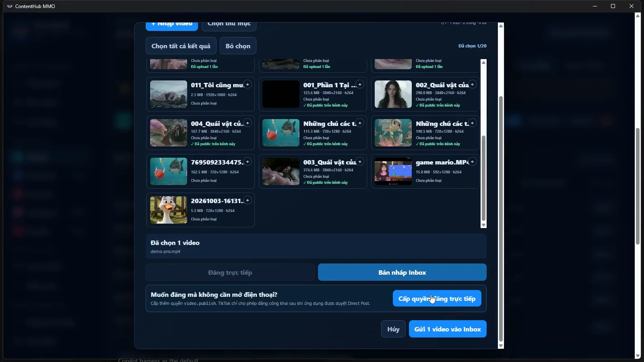
Task: Click the "Đã chọn 1/20" counter text
Action: pos(473,46)
